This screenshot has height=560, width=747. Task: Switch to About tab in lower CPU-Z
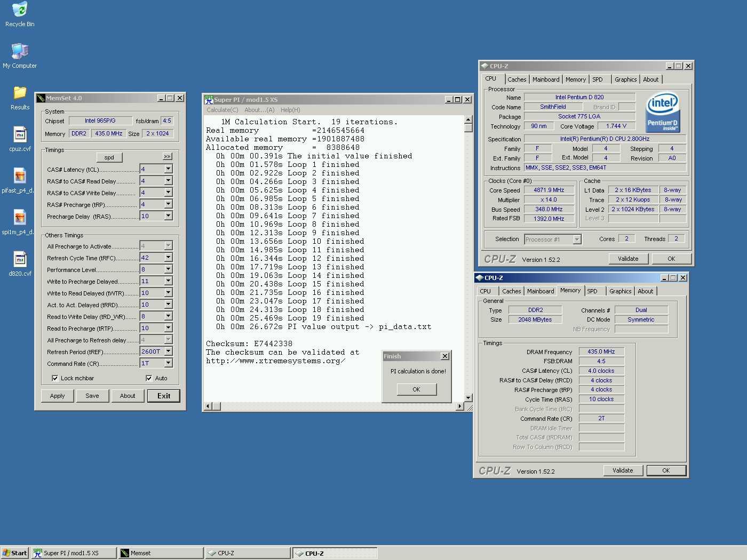645,291
